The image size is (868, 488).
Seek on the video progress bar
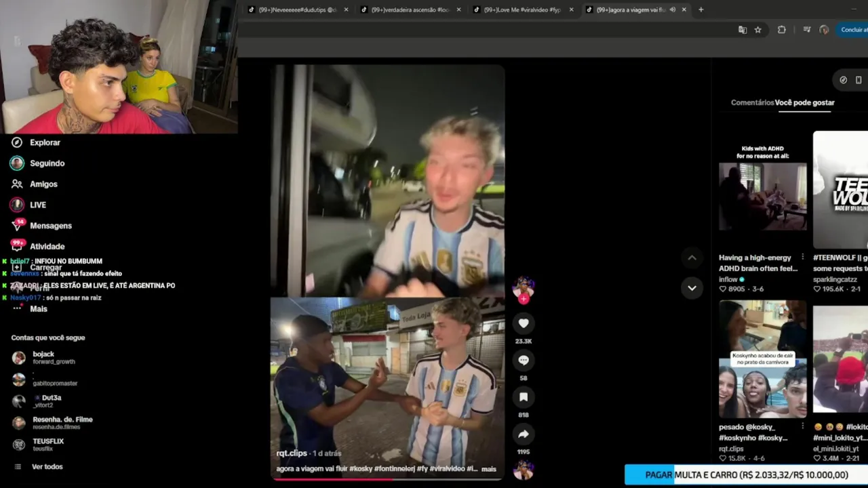tap(387, 479)
